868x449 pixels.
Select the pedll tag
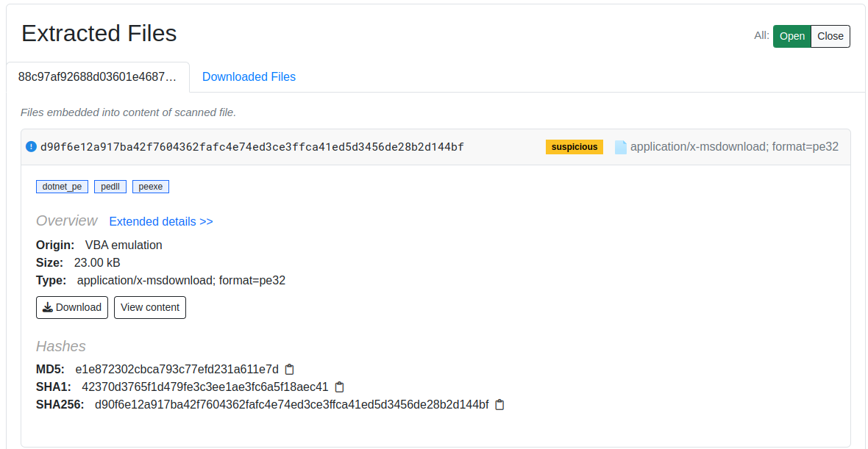[110, 187]
